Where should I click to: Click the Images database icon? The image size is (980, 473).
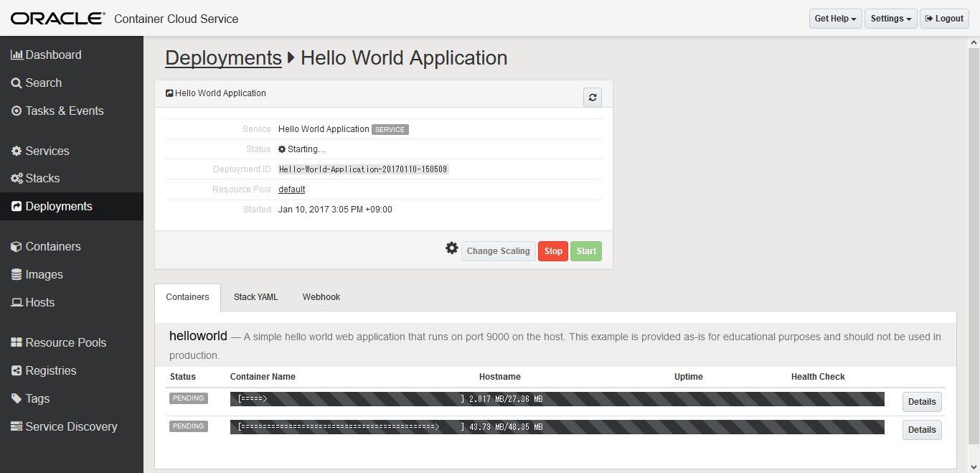17,274
